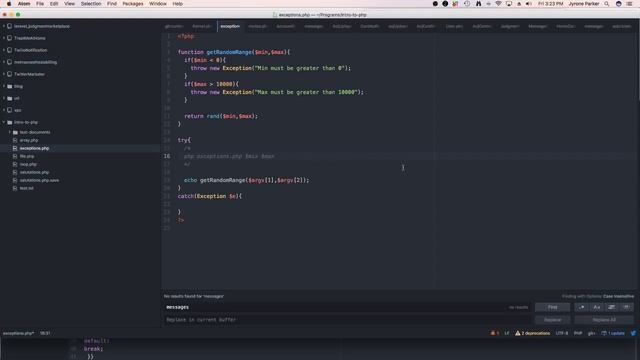Open loop.php in the tree view

pyautogui.click(x=28, y=164)
